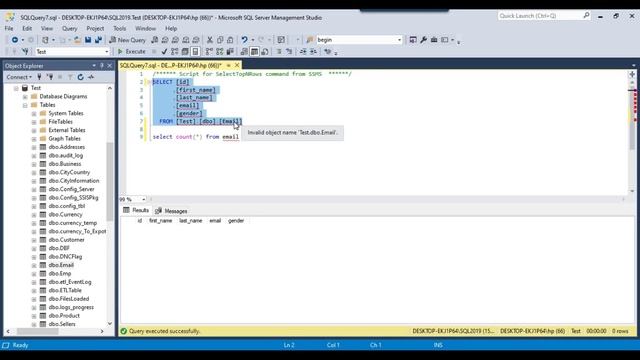Click the Results to Text icon
The image size is (640, 360).
pos(244,51)
